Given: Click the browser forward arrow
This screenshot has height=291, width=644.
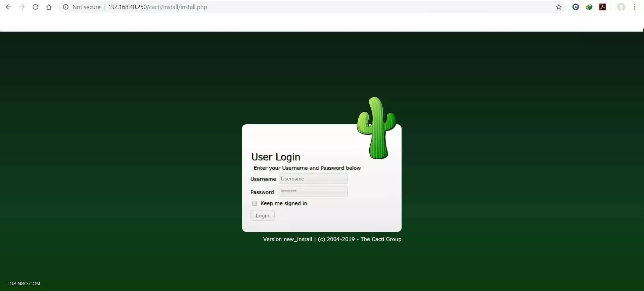Looking at the screenshot, I should pos(22,7).
